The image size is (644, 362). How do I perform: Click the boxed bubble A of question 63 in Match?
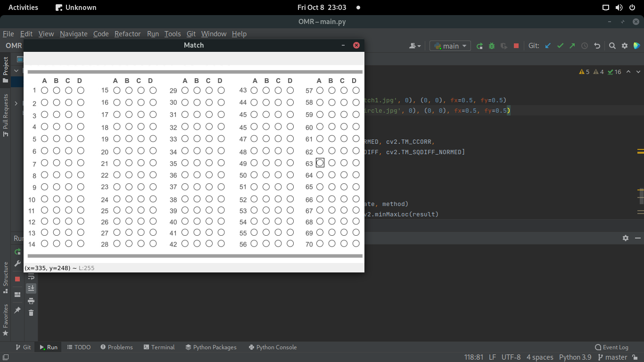pos(320,163)
